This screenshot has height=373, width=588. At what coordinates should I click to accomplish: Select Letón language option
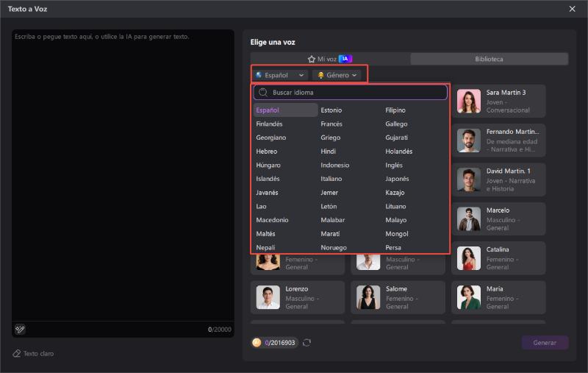point(329,207)
